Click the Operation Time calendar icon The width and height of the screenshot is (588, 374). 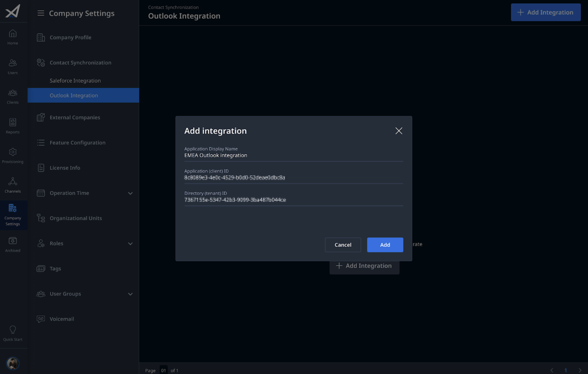pos(41,193)
